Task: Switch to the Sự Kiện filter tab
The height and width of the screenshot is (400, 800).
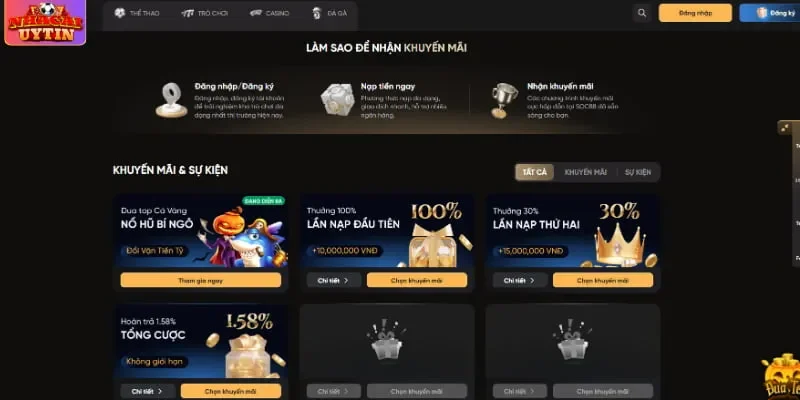Action: click(638, 172)
